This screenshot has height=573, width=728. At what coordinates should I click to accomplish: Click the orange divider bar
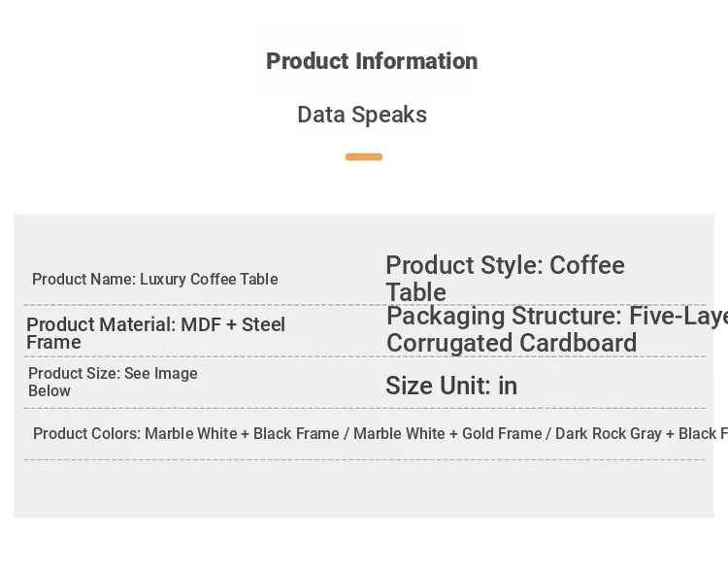(364, 157)
